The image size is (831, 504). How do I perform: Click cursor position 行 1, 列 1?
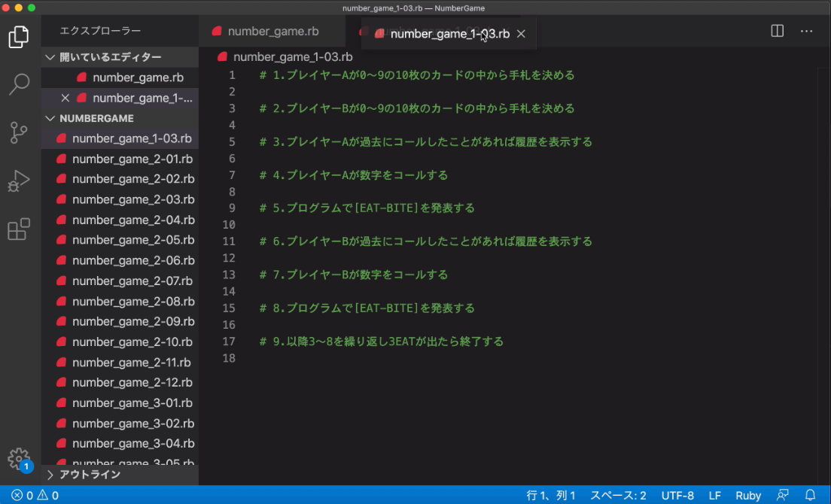click(x=551, y=496)
